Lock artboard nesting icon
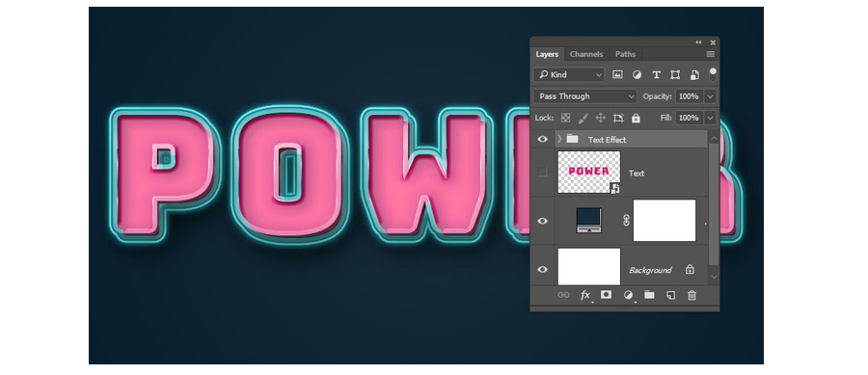 (618, 118)
